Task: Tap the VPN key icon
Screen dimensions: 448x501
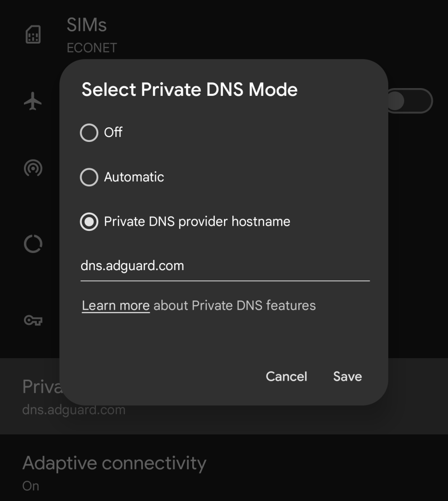Action: 33,320
